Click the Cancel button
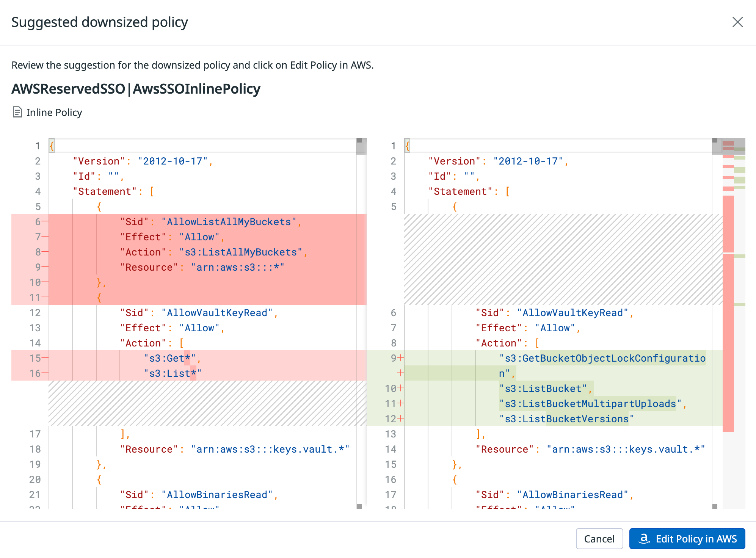Image resolution: width=756 pixels, height=558 pixels. [x=599, y=539]
